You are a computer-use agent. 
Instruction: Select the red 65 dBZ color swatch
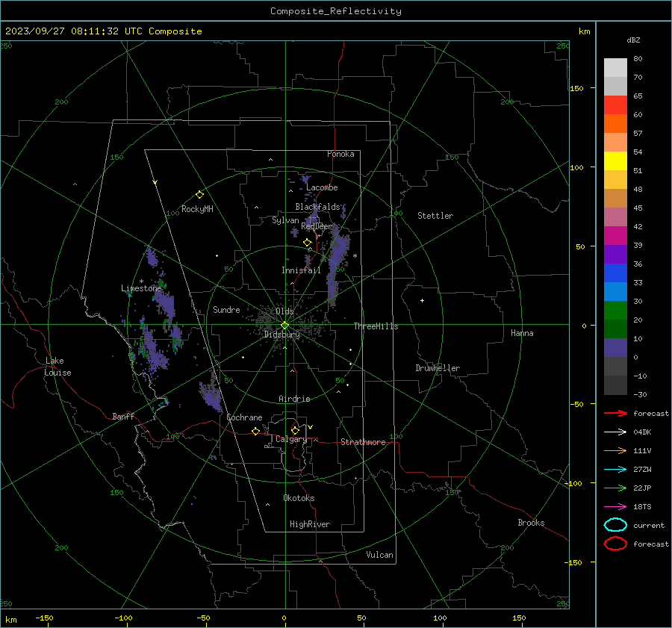(x=615, y=105)
